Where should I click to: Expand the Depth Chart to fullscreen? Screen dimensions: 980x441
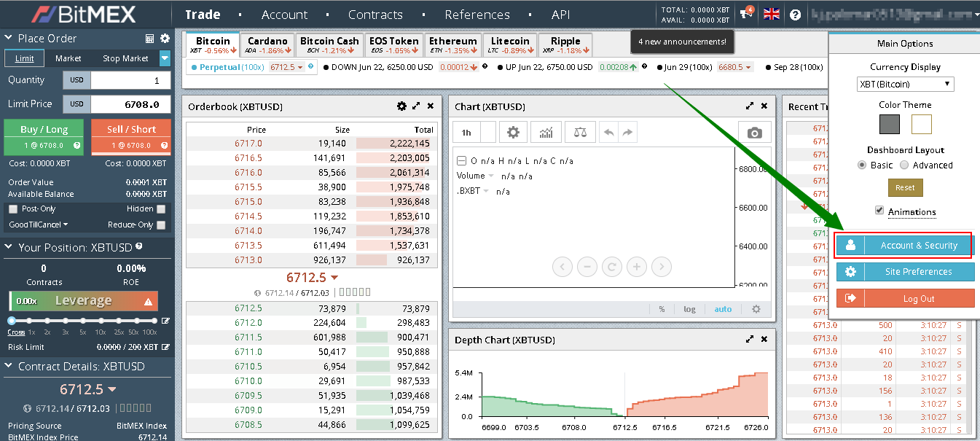tap(750, 340)
